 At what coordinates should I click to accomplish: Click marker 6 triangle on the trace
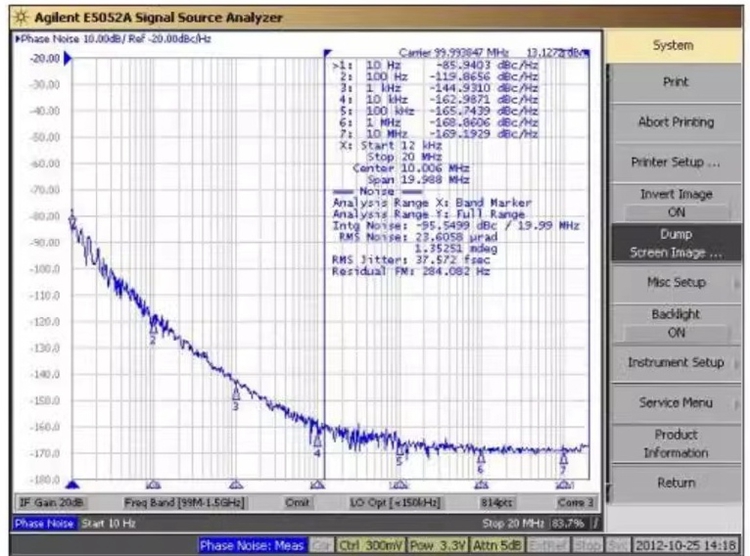point(480,458)
